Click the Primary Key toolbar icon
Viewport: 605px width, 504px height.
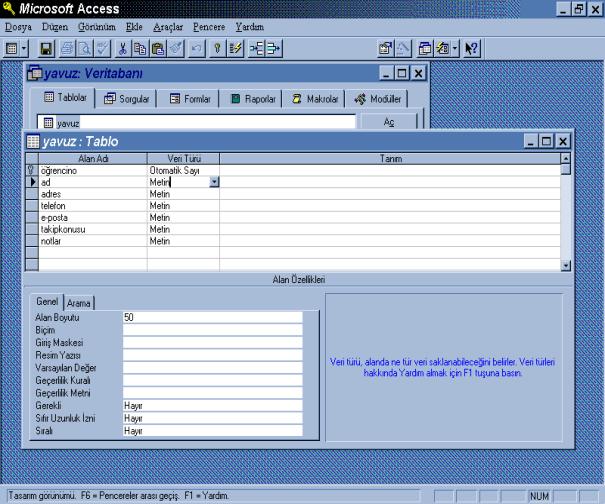[216, 47]
